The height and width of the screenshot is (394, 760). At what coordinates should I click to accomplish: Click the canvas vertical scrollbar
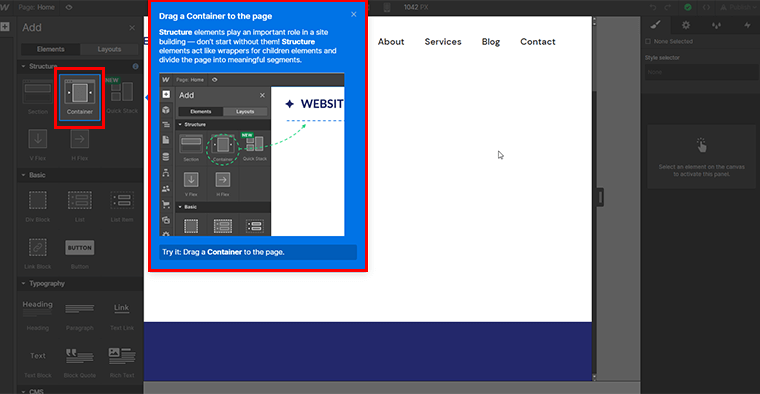[x=594, y=199]
